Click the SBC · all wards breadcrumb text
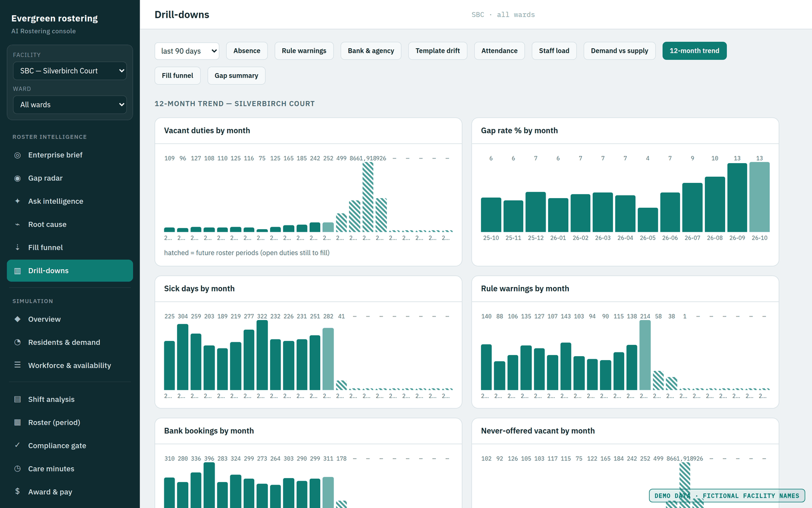The image size is (812, 508). [503, 15]
